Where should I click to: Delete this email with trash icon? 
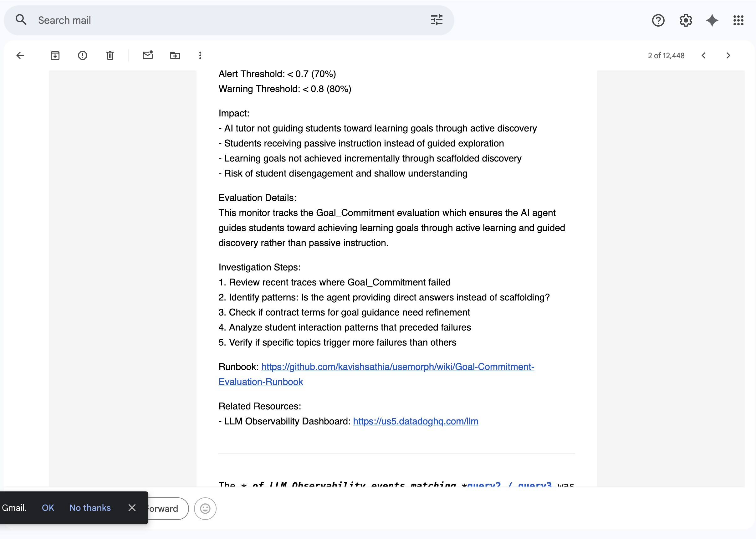coord(110,55)
